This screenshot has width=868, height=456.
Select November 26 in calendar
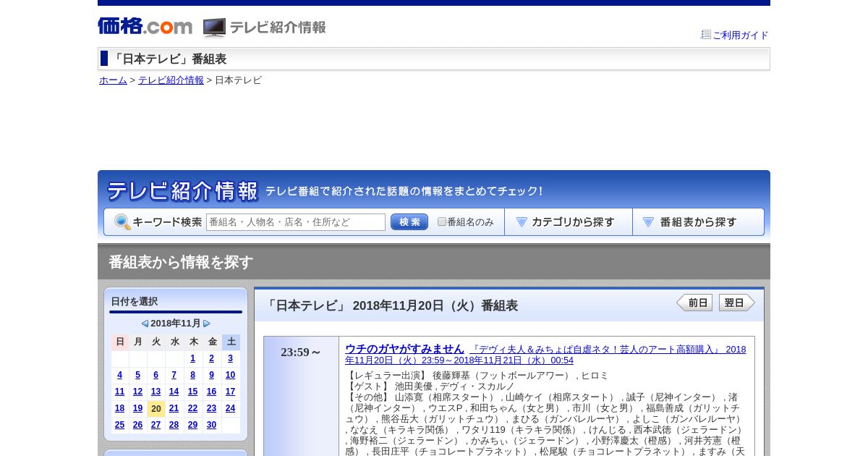[x=138, y=425]
